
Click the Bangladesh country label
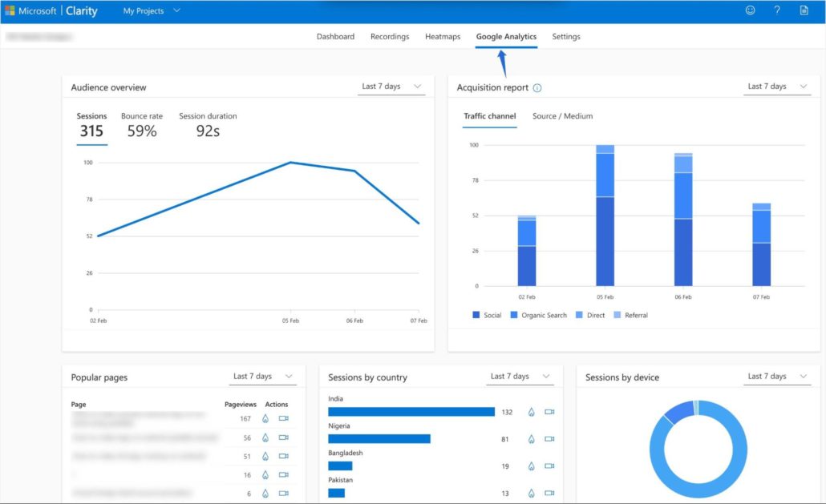345,453
